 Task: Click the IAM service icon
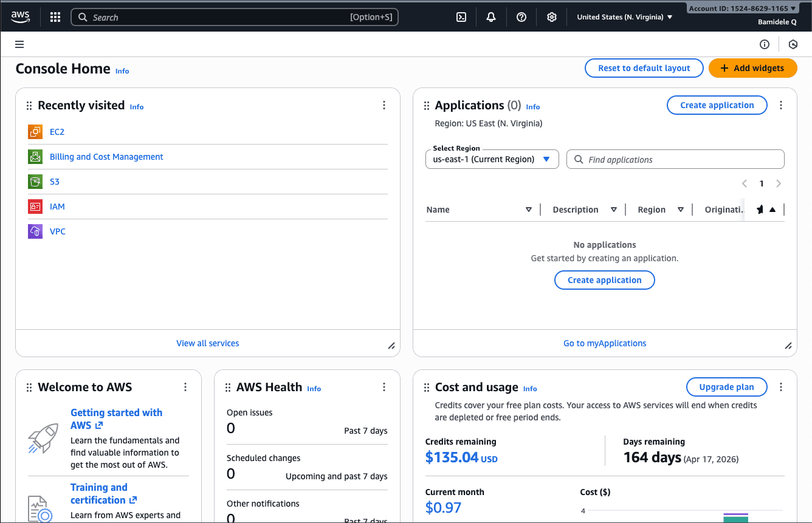(x=35, y=206)
